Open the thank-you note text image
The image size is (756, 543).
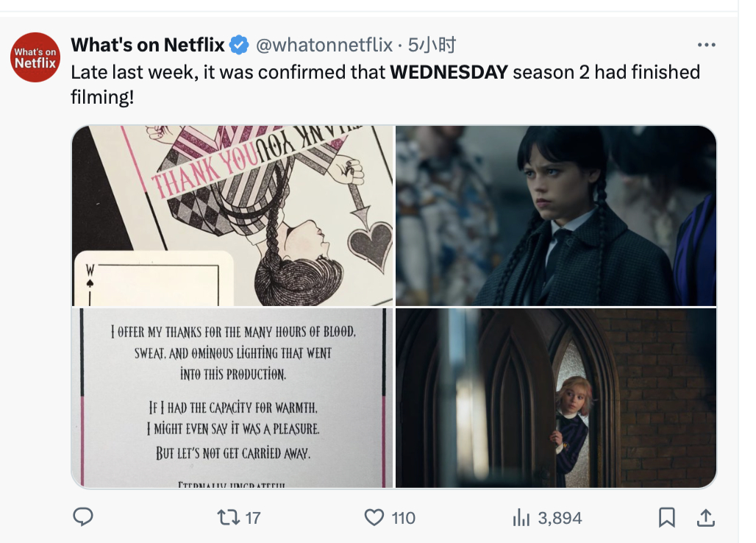(x=232, y=397)
